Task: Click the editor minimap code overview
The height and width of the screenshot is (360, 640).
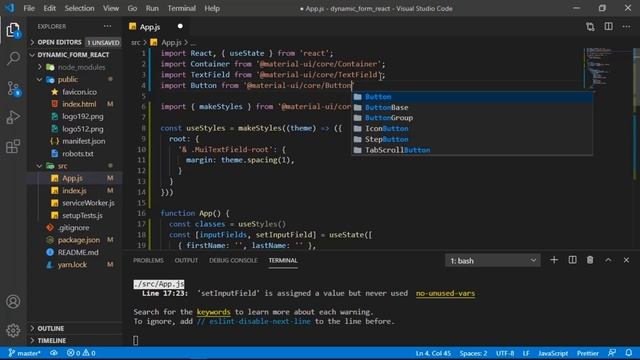Action: (x=607, y=67)
